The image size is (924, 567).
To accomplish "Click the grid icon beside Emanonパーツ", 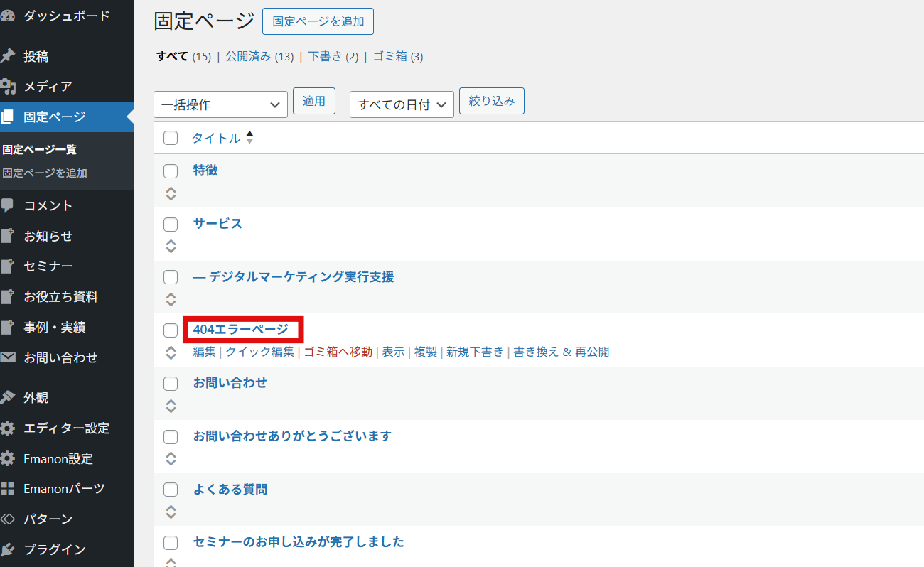I will click(x=8, y=489).
